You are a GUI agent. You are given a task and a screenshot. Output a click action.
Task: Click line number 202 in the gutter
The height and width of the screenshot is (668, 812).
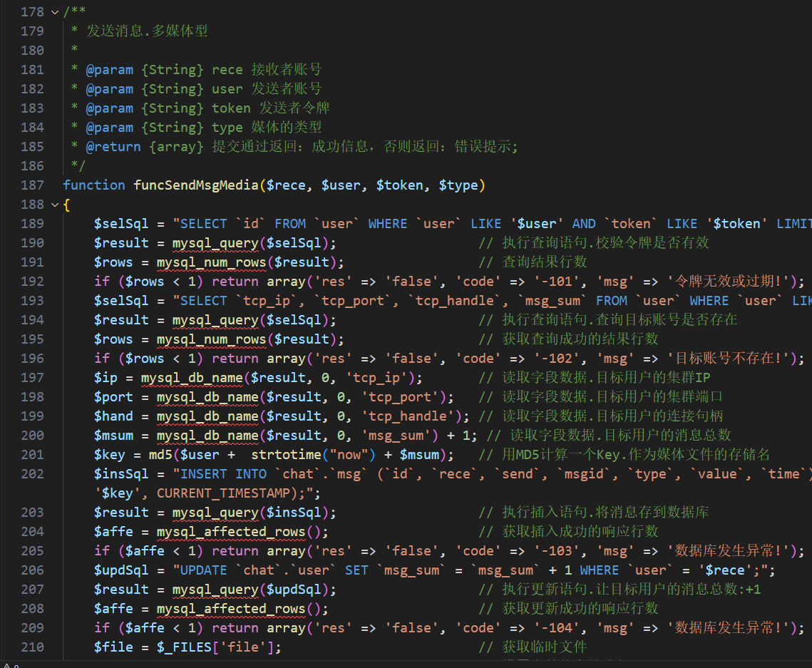tap(32, 474)
